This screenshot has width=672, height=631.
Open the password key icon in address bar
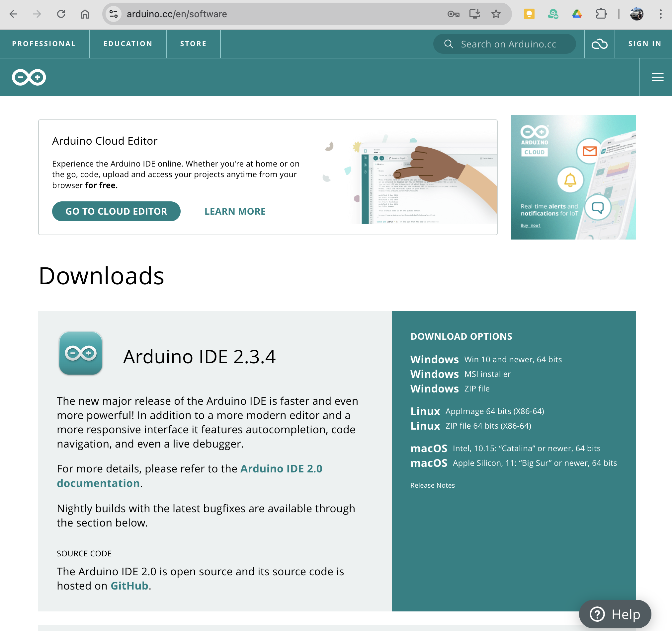click(x=453, y=14)
